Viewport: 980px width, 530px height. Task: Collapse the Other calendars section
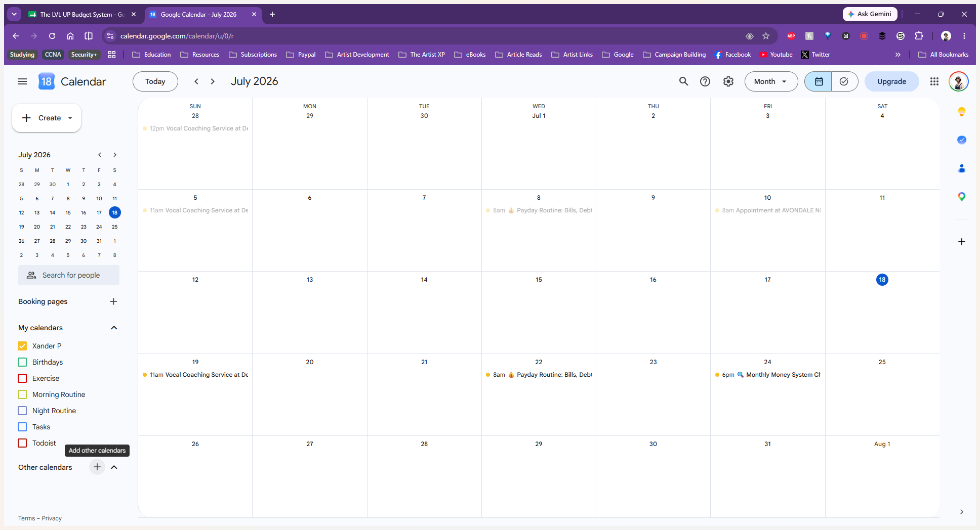pyautogui.click(x=114, y=467)
